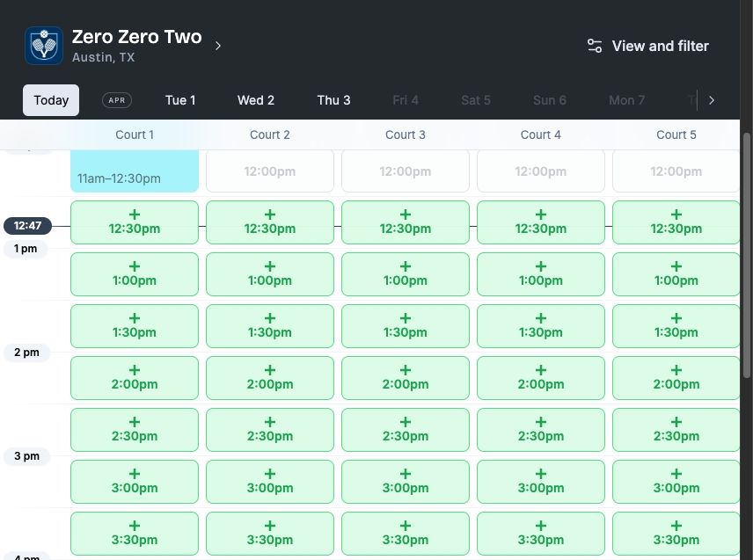The width and height of the screenshot is (753, 560).
Task: Click the plus icon on Court 2 3:30pm
Action: 270,526
